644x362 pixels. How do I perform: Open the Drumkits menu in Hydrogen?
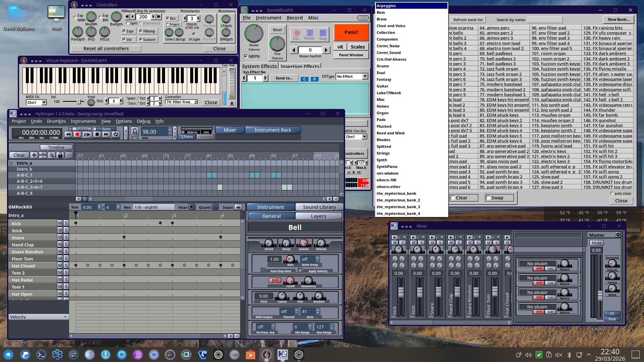point(56,121)
